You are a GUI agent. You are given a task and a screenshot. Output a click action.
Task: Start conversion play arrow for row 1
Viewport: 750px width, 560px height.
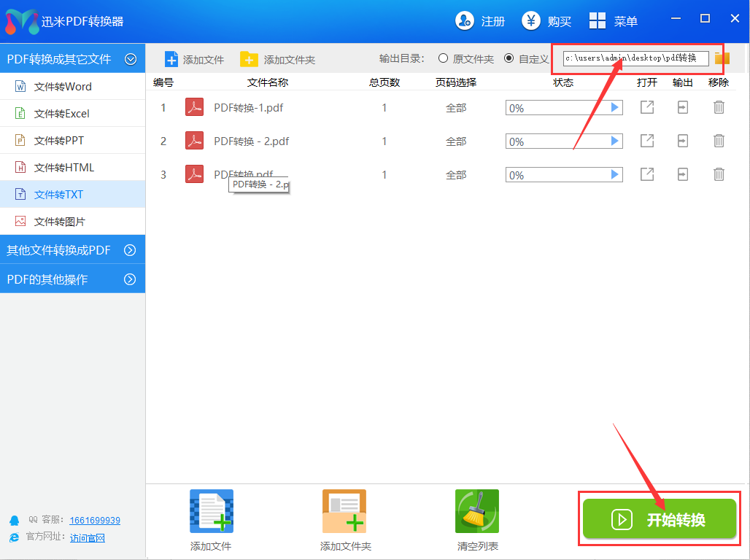tap(615, 108)
